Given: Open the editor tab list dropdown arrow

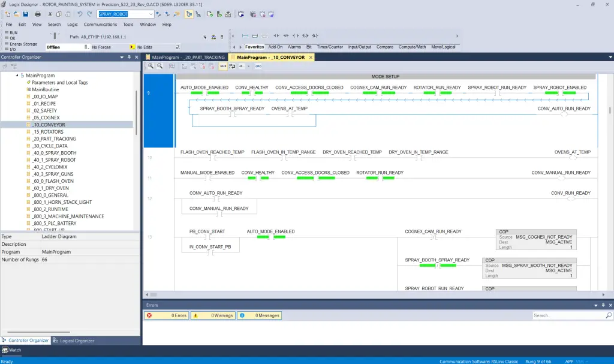Looking at the screenshot, I should coord(610,57).
